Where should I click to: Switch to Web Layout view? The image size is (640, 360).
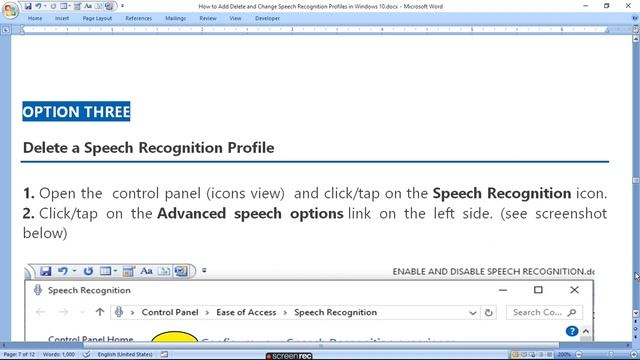tap(532, 355)
